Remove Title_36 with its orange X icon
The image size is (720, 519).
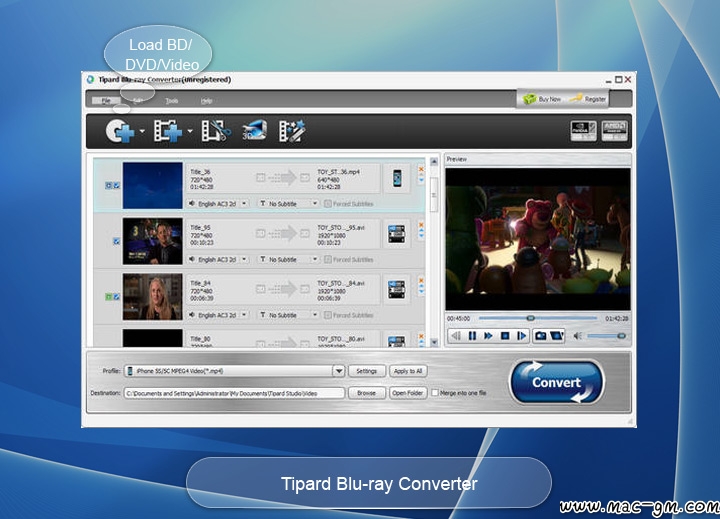click(x=421, y=169)
